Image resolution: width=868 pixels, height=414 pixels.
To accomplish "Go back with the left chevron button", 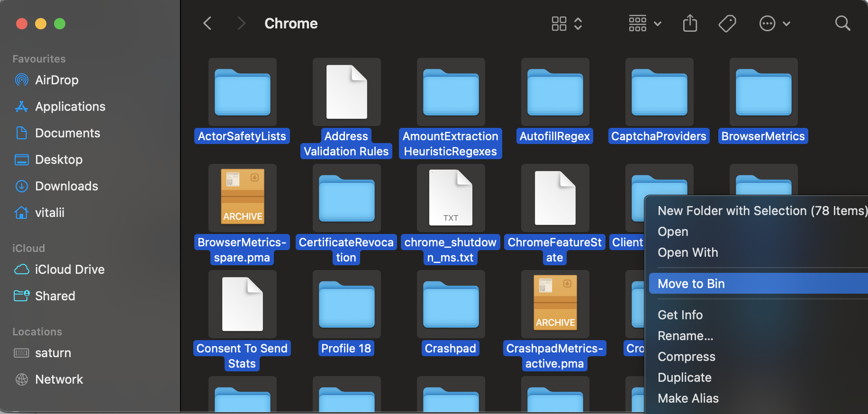I will pos(207,23).
